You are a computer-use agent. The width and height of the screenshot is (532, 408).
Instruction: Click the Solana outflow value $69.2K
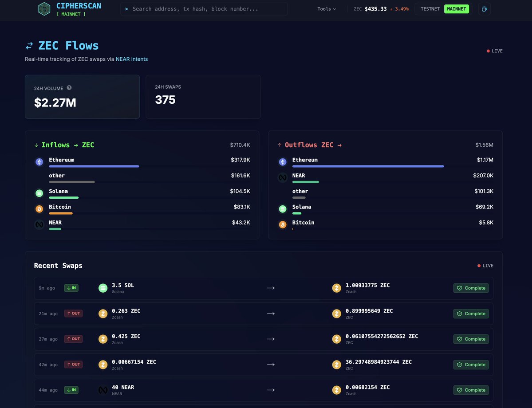click(x=485, y=207)
